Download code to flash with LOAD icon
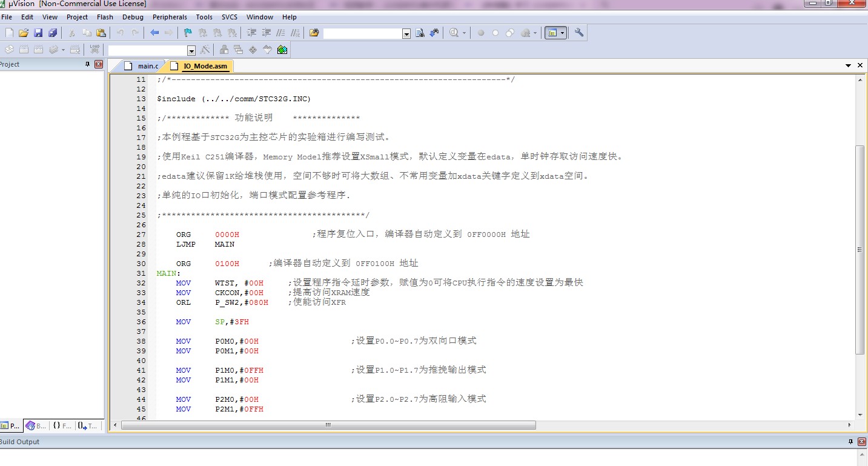The height and width of the screenshot is (466, 868). tap(95, 50)
